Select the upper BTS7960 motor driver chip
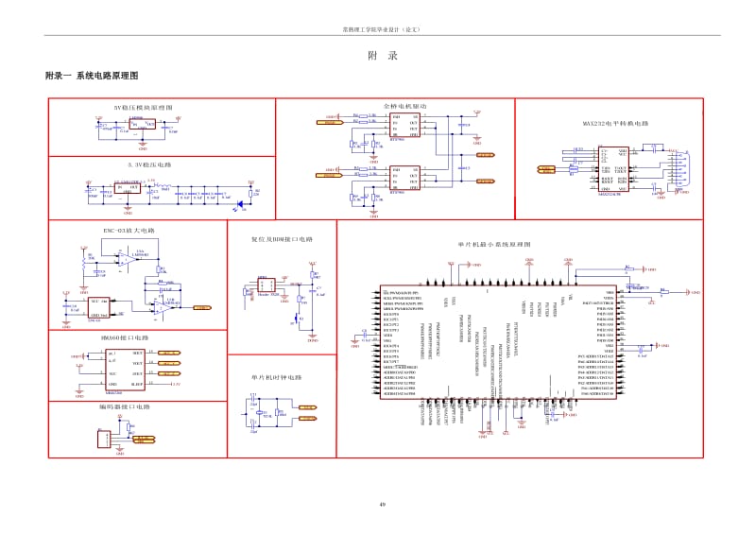Image resolution: width=756 pixels, height=535 pixels. tap(405, 126)
